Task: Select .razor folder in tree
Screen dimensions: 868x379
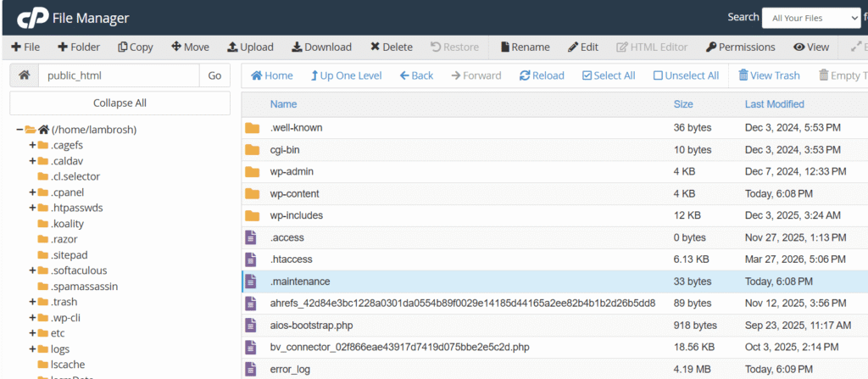Action: coord(64,239)
